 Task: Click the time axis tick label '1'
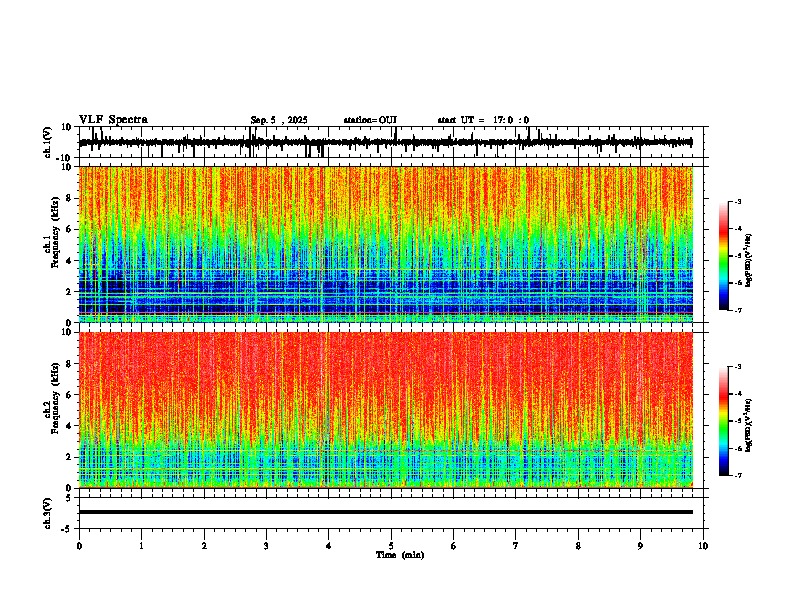click(x=141, y=546)
